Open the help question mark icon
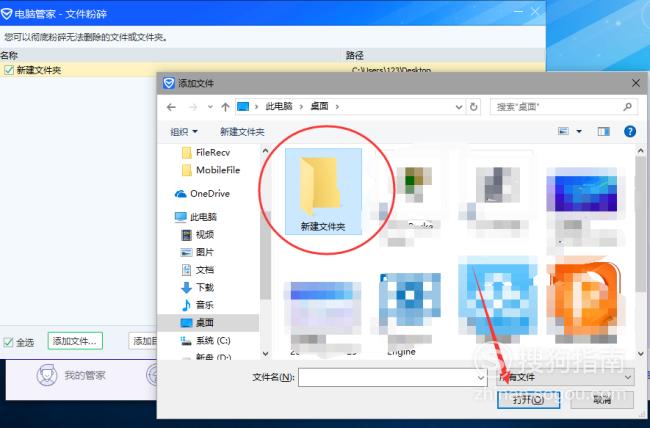This screenshot has width=650, height=428. tap(630, 131)
